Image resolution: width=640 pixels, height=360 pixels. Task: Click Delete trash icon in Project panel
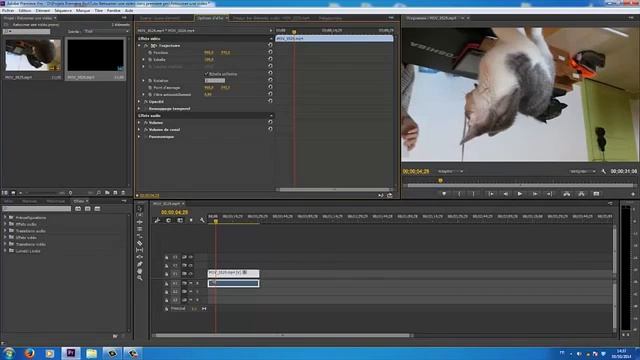(x=123, y=193)
